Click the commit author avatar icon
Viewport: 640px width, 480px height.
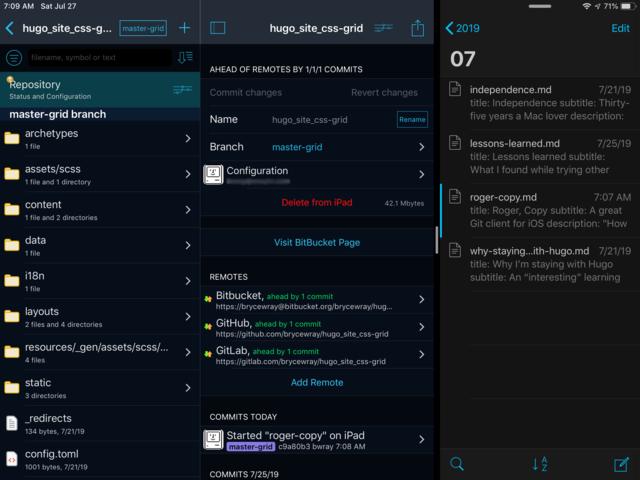[x=213, y=440]
